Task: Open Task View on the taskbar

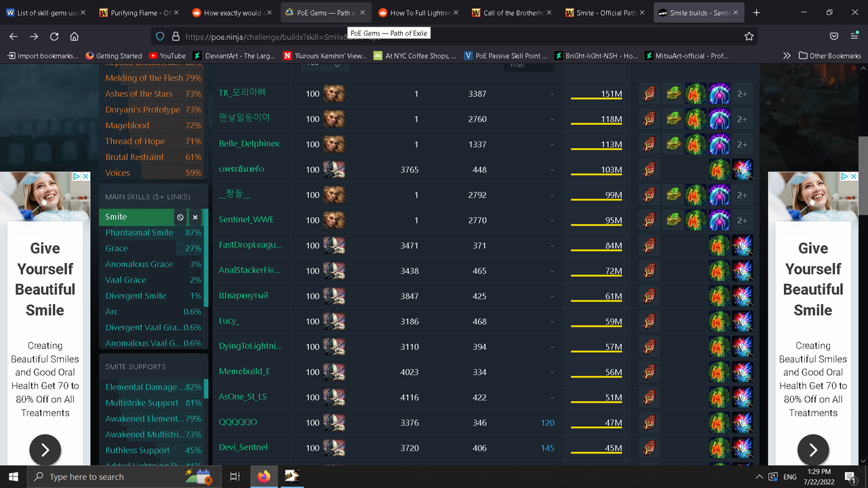Action: click(235, 476)
